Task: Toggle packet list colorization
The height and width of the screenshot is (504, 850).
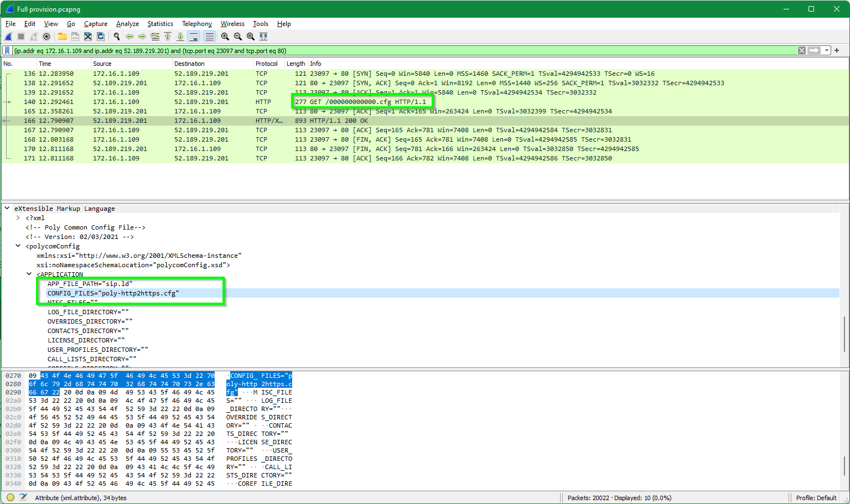Action: click(209, 37)
